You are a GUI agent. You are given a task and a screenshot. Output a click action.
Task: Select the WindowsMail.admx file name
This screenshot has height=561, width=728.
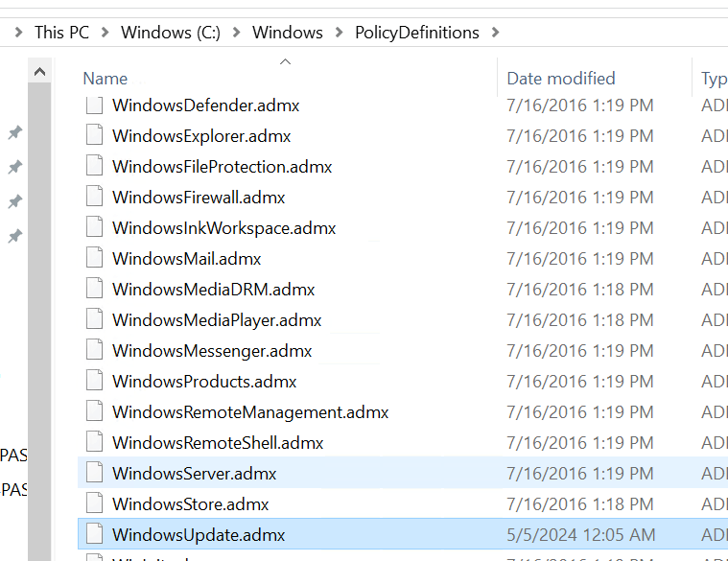tap(187, 259)
